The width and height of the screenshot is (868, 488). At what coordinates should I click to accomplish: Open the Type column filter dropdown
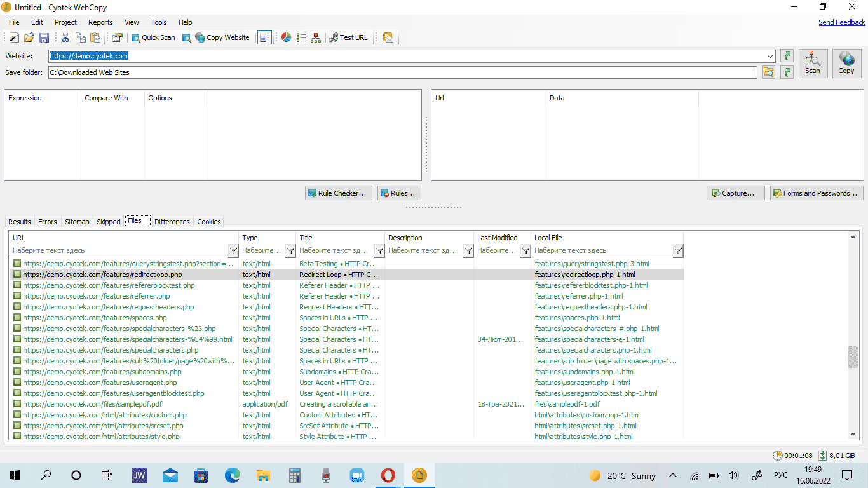(290, 251)
